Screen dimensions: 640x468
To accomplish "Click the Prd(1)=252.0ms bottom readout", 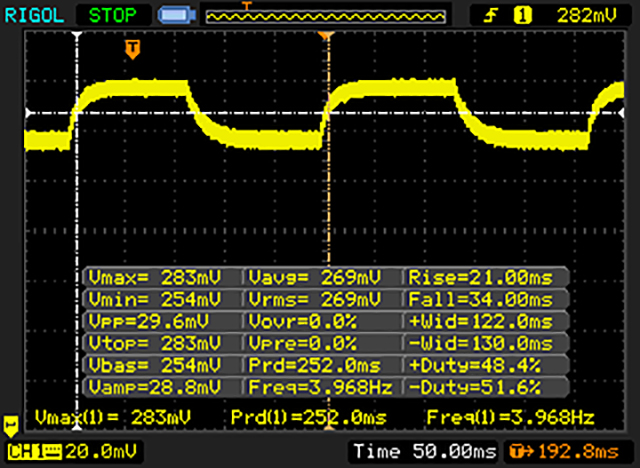I will 308,416.
